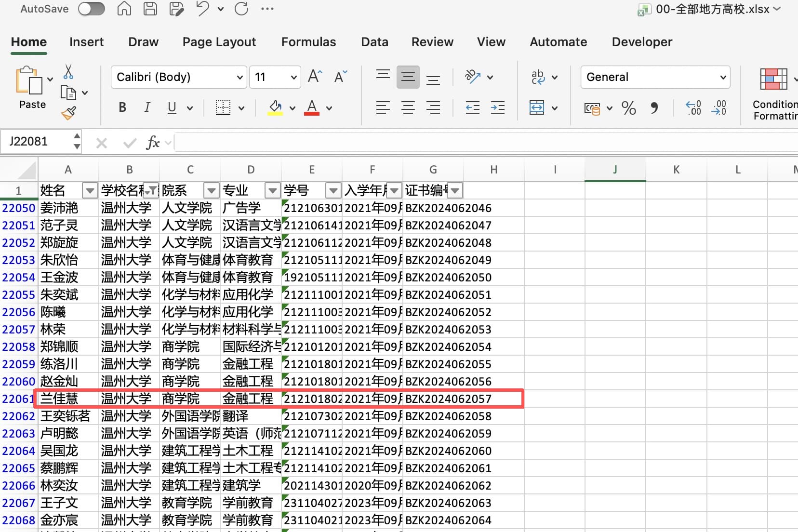Apply the yellow fill color
The width and height of the screenshot is (798, 532).
[x=275, y=107]
